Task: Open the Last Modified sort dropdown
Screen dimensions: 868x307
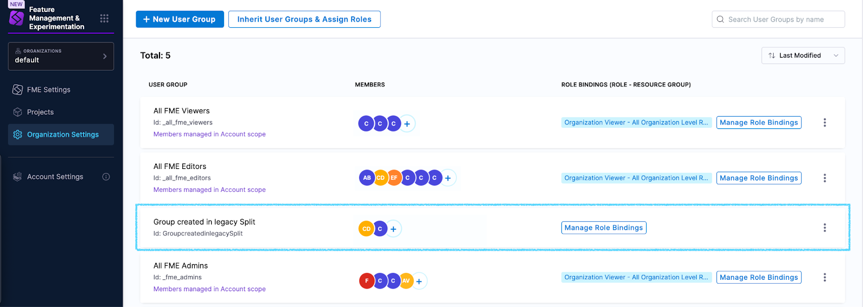Action: pos(803,55)
